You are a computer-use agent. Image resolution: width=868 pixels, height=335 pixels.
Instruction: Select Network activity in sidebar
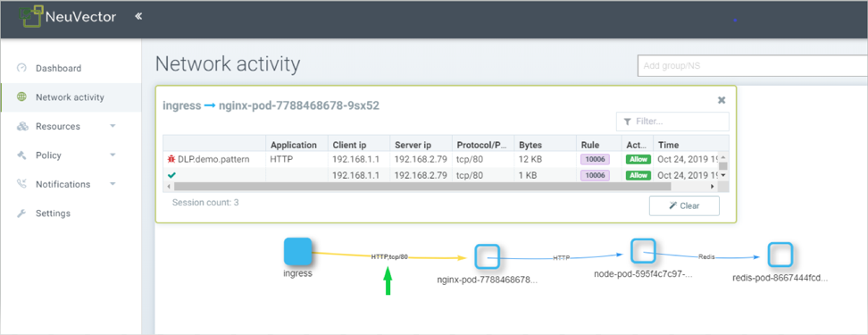(70, 96)
